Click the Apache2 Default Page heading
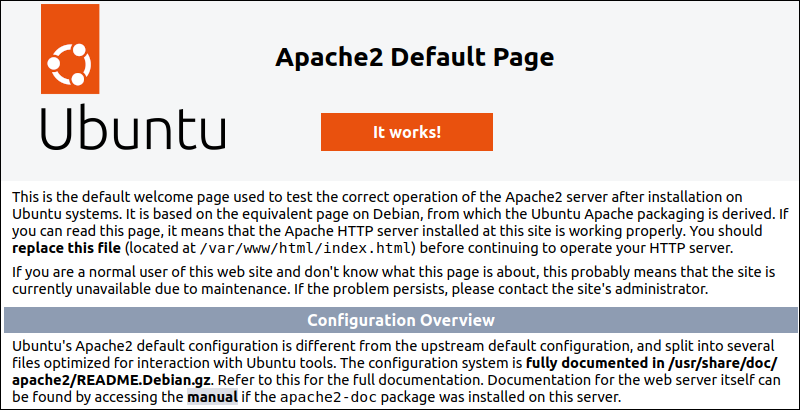The height and width of the screenshot is (410, 800). pos(414,58)
